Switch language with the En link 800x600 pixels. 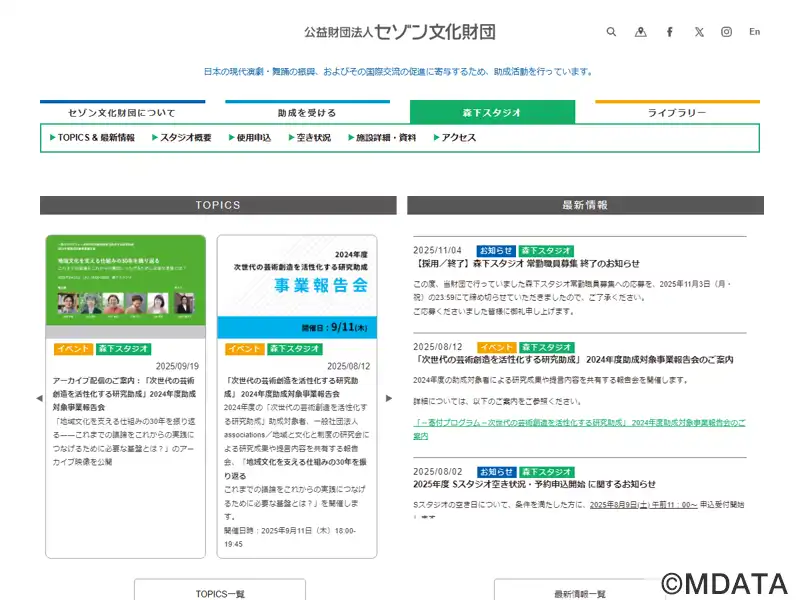(754, 32)
